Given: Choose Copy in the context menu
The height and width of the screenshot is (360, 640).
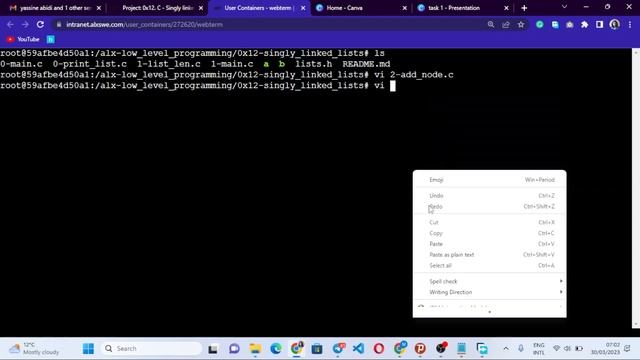Looking at the screenshot, I should pos(489,233).
